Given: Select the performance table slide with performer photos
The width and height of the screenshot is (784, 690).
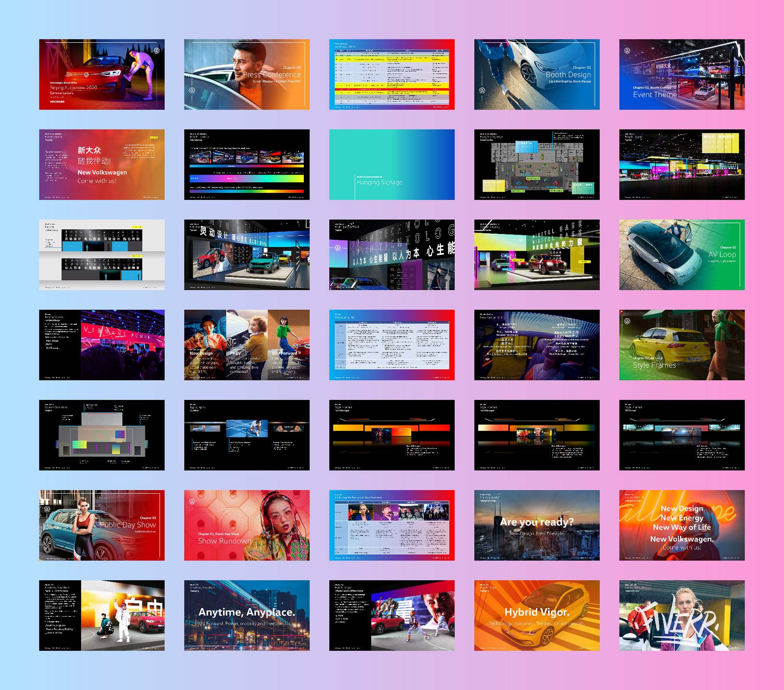Looking at the screenshot, I should (x=392, y=525).
